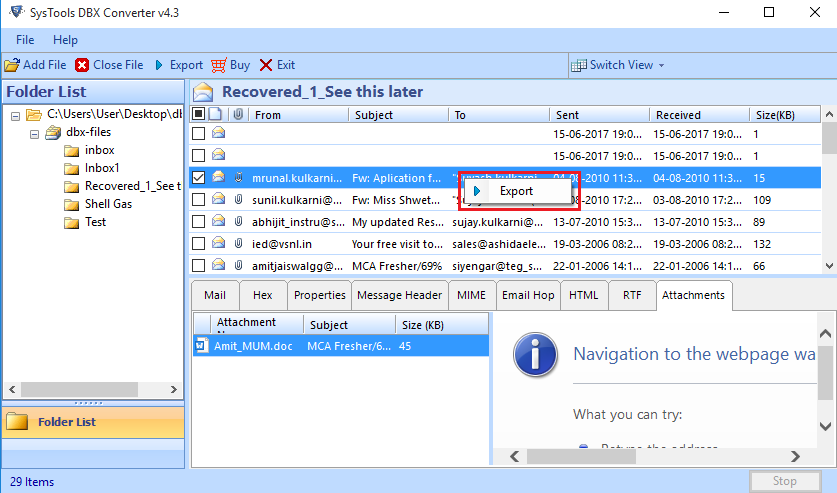Image resolution: width=837 pixels, height=493 pixels.
Task: Switch to the HTML tab
Action: (583, 296)
